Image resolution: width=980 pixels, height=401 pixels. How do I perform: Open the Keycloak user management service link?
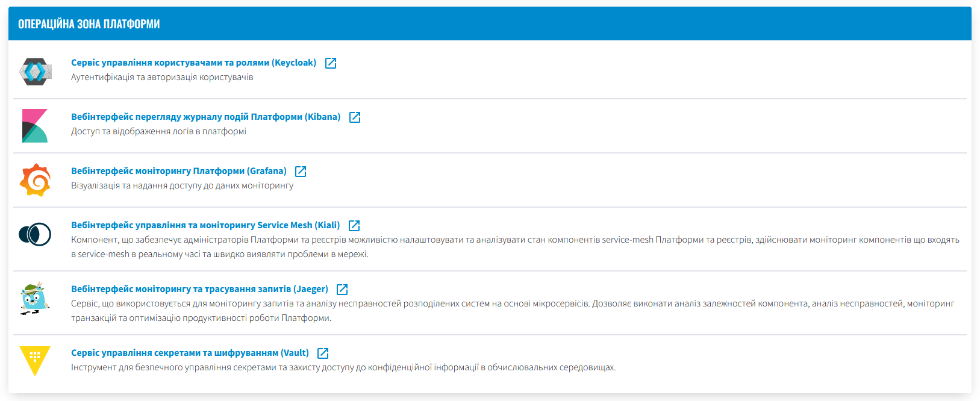[193, 63]
